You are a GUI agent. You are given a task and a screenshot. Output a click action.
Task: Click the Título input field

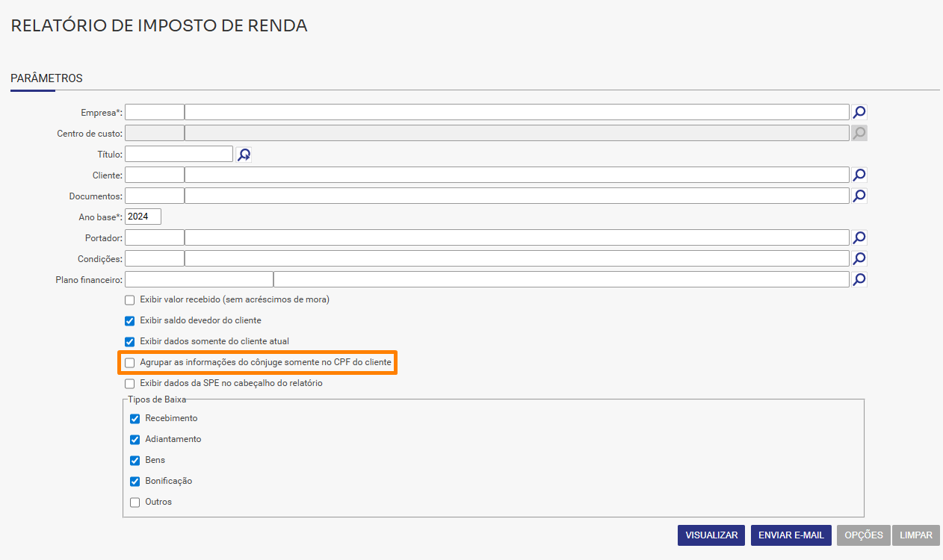coord(179,154)
